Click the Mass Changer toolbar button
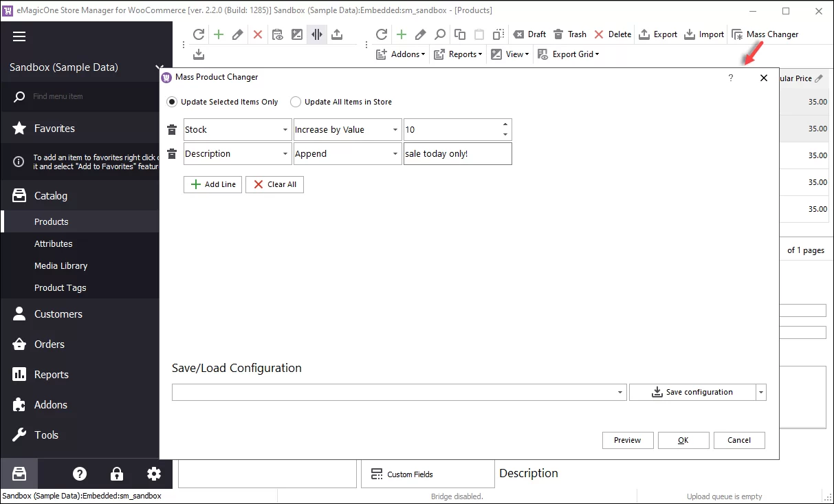The image size is (834, 504). pos(765,34)
